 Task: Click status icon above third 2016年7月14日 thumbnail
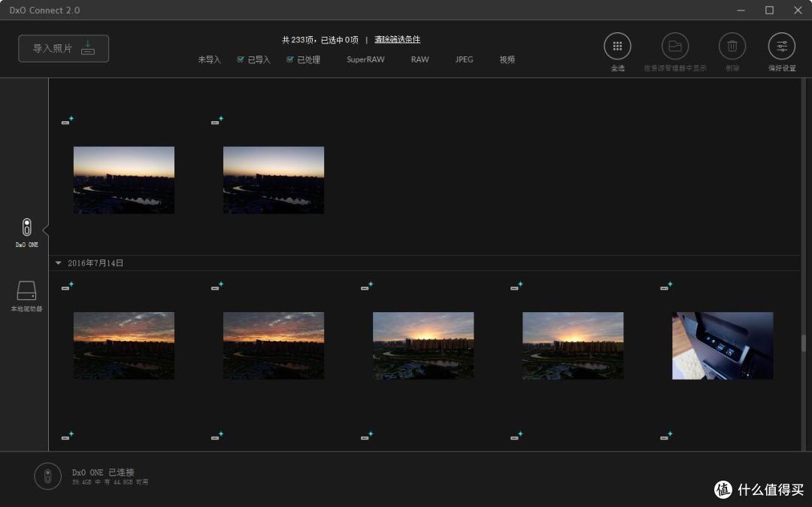click(367, 286)
